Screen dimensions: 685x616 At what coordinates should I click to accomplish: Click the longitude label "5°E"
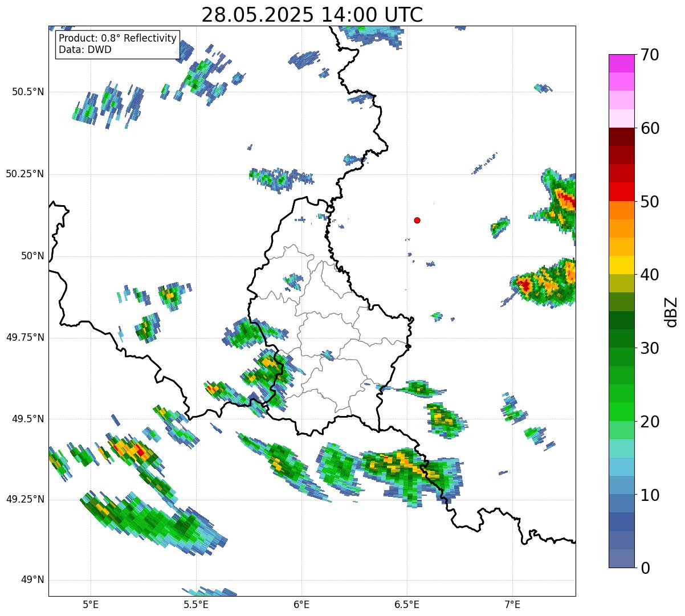[x=91, y=604]
